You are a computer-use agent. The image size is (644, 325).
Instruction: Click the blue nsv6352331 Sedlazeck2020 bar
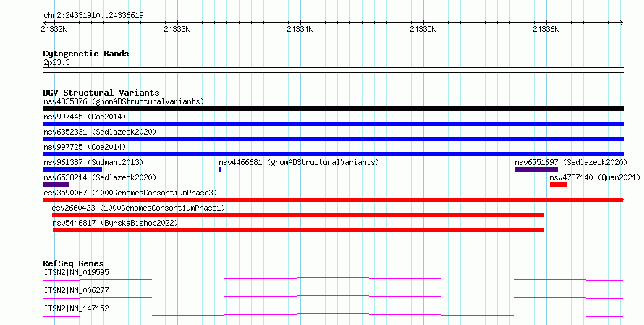point(333,139)
